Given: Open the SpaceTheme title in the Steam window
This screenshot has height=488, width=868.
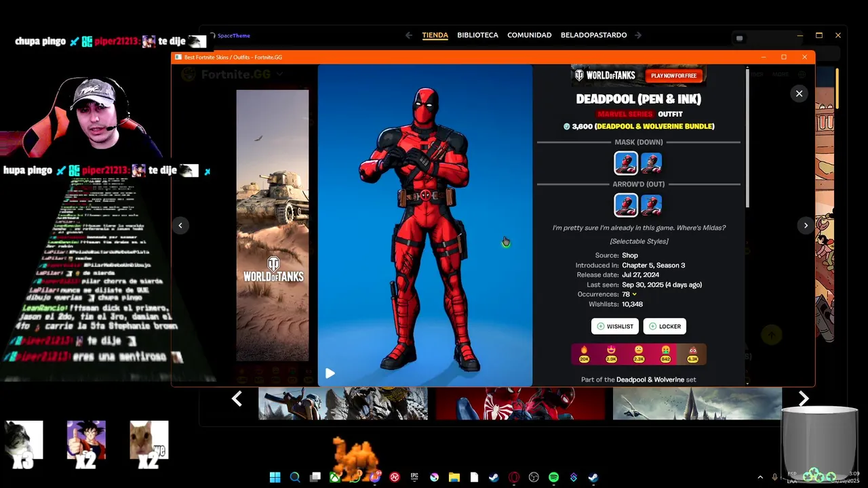Looking at the screenshot, I should click(x=234, y=36).
